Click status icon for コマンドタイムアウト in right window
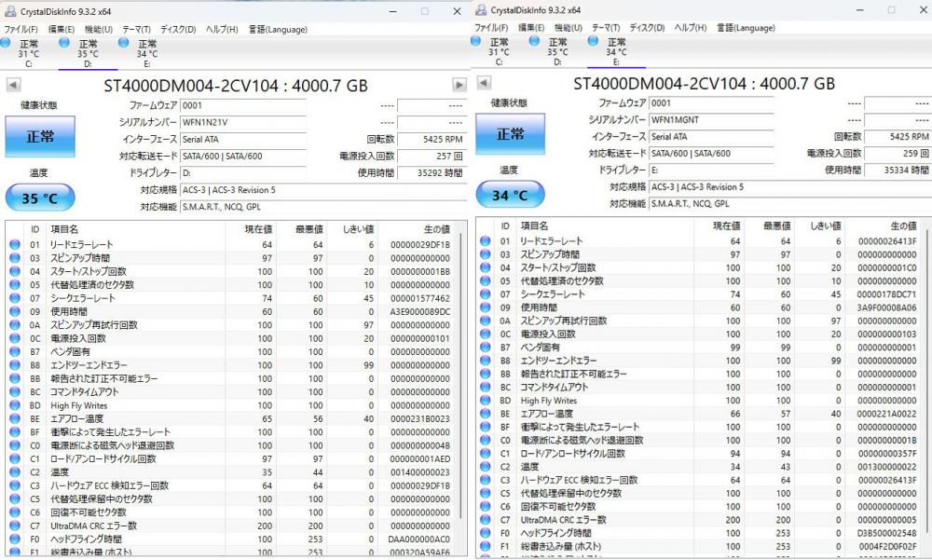The image size is (932, 560). 485,387
